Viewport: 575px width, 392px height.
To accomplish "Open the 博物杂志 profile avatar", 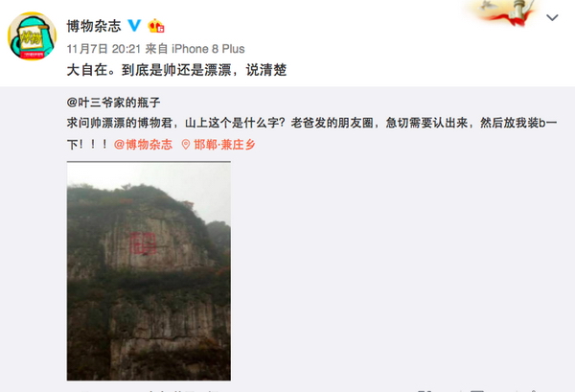I will click(33, 35).
